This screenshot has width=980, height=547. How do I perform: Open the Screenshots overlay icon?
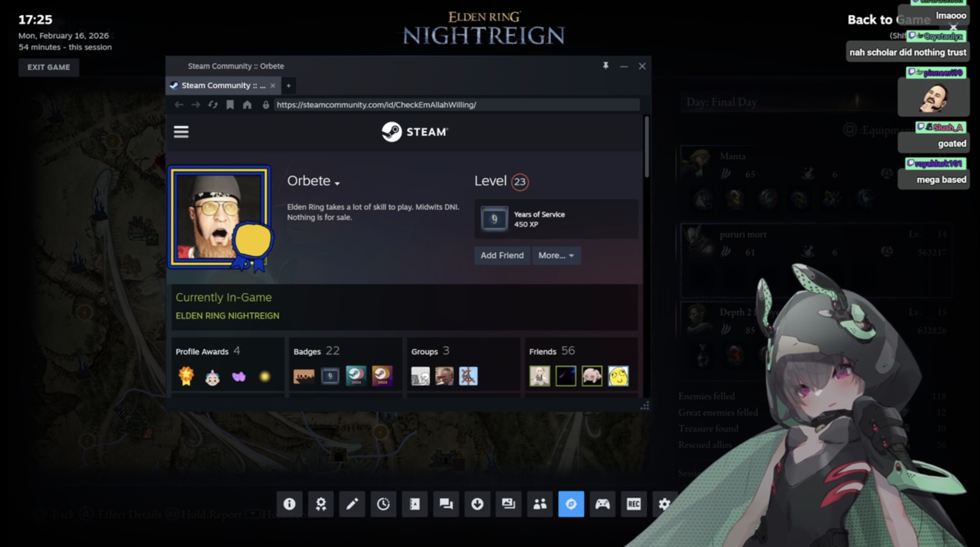(508, 504)
